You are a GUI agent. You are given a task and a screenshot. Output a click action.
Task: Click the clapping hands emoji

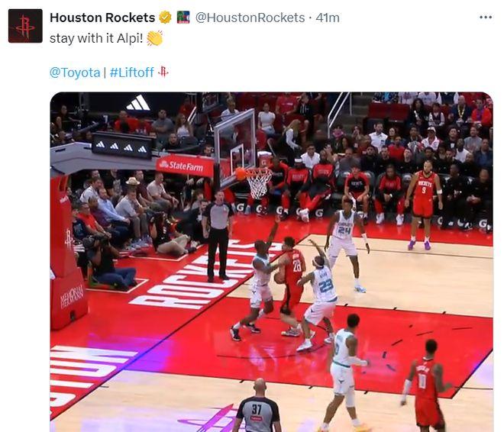[x=154, y=38]
